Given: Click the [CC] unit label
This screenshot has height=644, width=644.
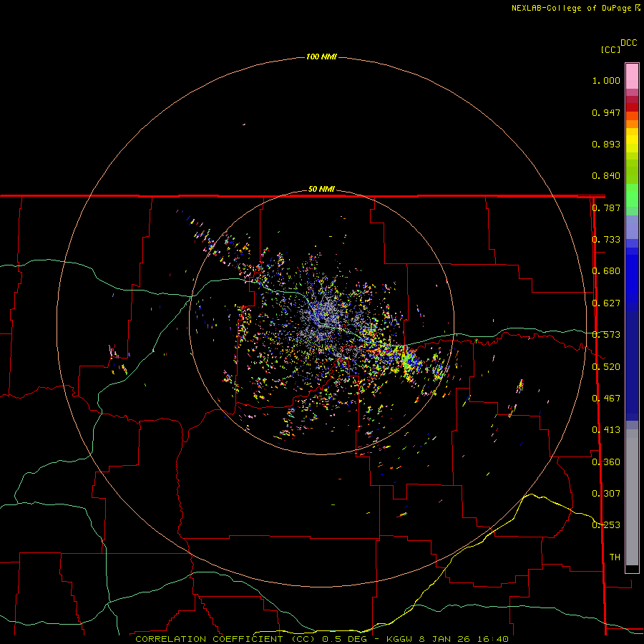Looking at the screenshot, I should [x=610, y=49].
